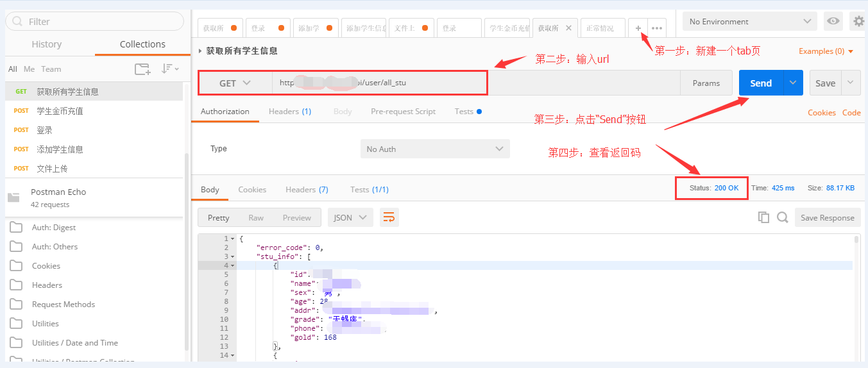
Task: Open the tab options ellipsis menu
Action: point(657,28)
